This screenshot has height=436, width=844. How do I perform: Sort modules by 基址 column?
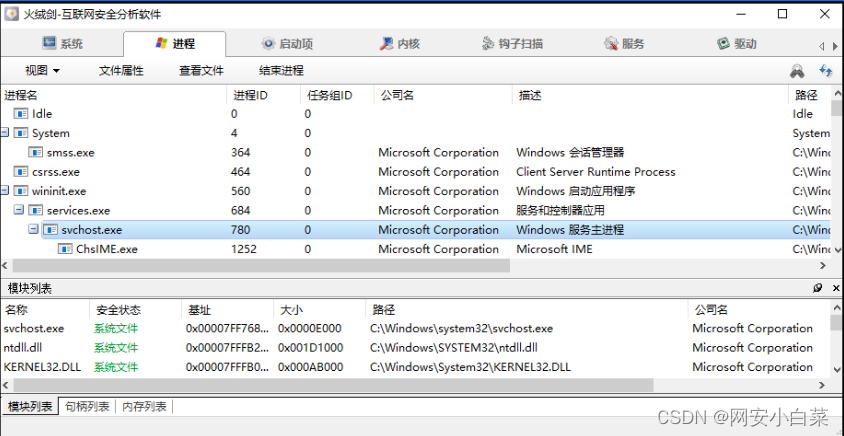[228, 310]
